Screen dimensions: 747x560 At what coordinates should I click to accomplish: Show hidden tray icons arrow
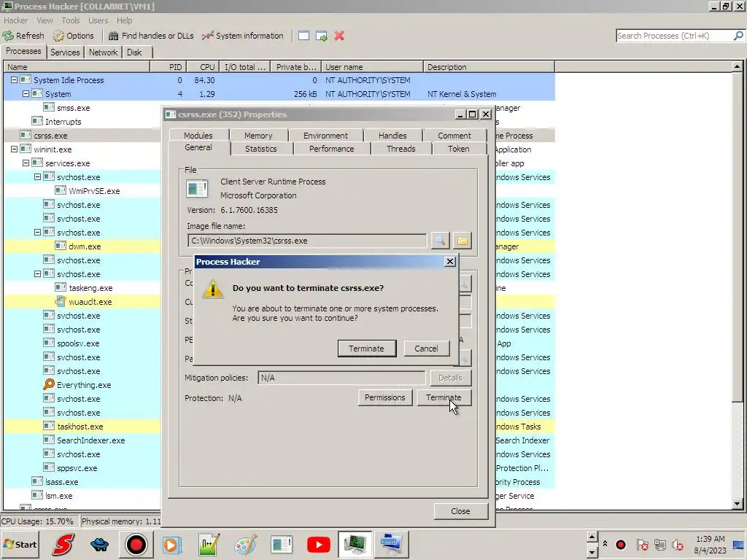click(x=605, y=544)
